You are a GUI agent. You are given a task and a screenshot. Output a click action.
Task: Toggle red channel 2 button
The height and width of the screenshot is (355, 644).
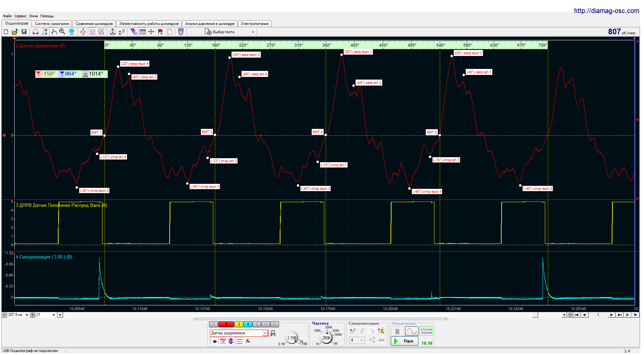pyautogui.click(x=226, y=324)
